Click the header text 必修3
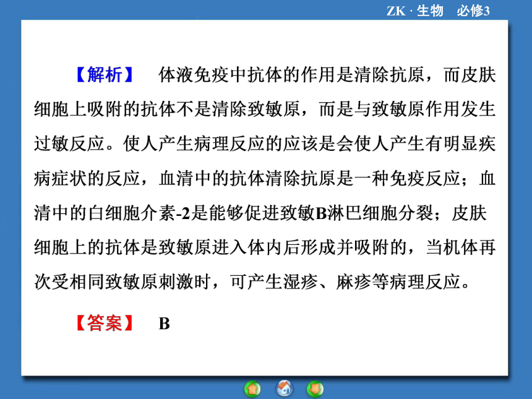This screenshot has width=532, height=399. coord(473,11)
